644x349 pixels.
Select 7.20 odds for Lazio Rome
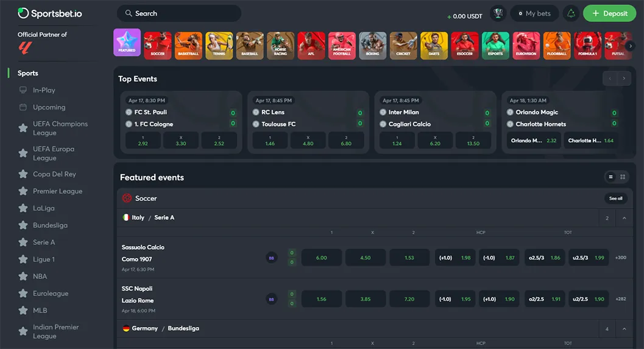pos(409,299)
